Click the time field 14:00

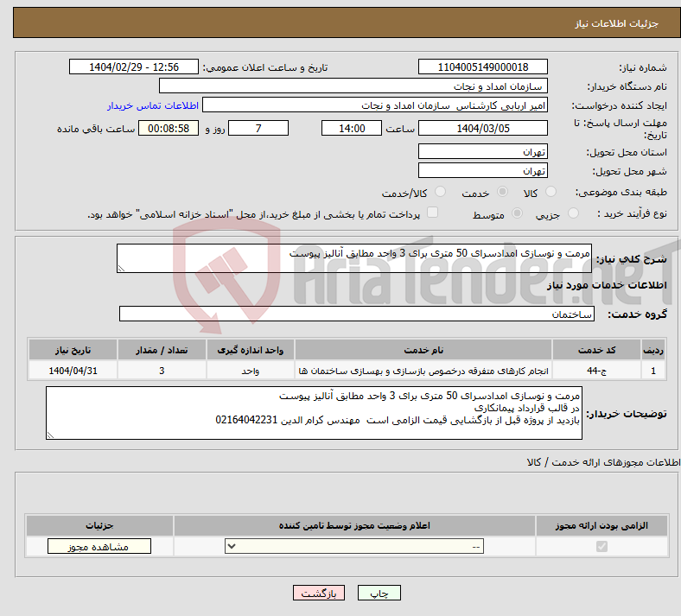point(352,128)
